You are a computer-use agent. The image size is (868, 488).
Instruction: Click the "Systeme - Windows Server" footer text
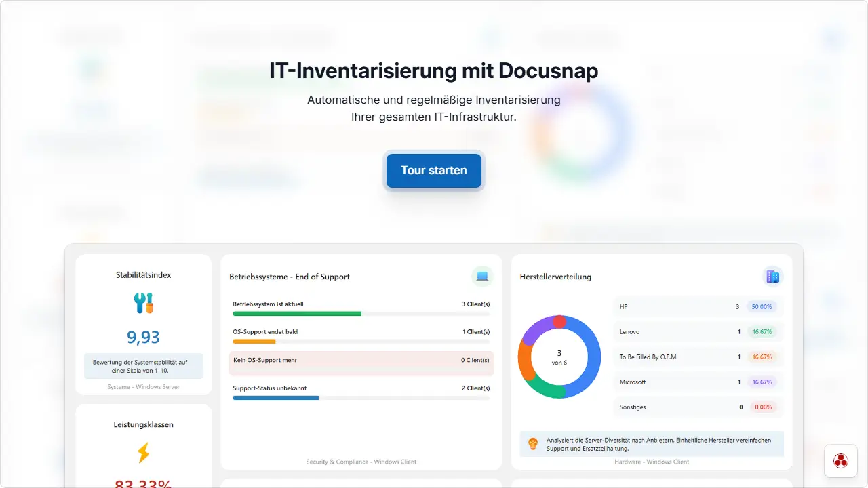[x=144, y=387]
